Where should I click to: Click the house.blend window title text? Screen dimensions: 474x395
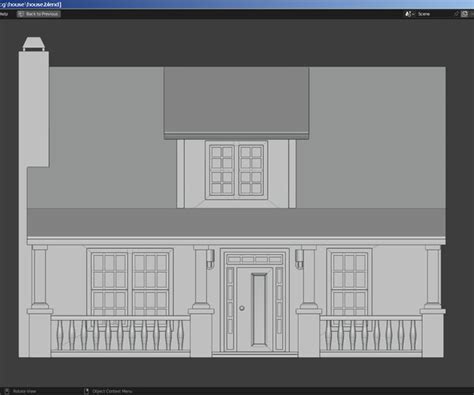coord(32,4)
